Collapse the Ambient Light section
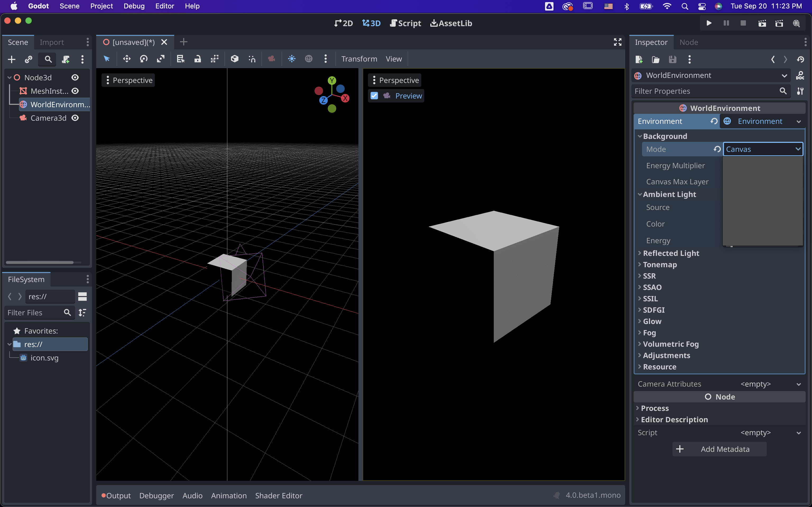The image size is (812, 507). pos(669,194)
